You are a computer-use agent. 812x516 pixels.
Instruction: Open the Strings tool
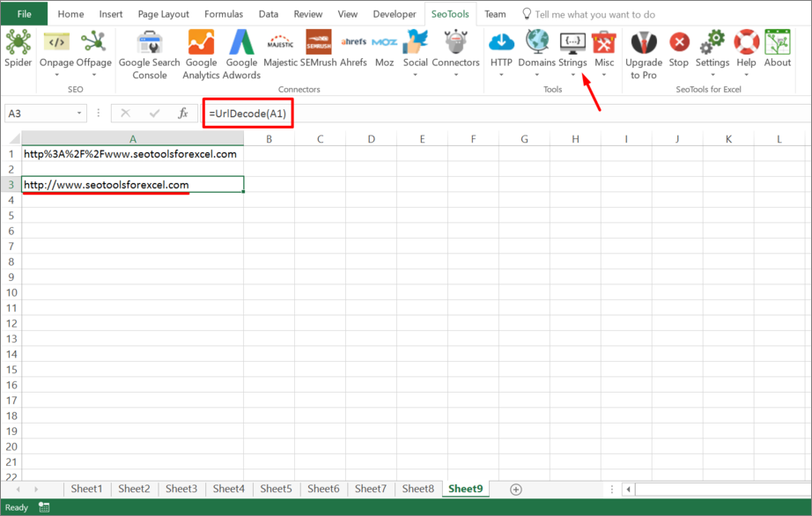click(572, 48)
